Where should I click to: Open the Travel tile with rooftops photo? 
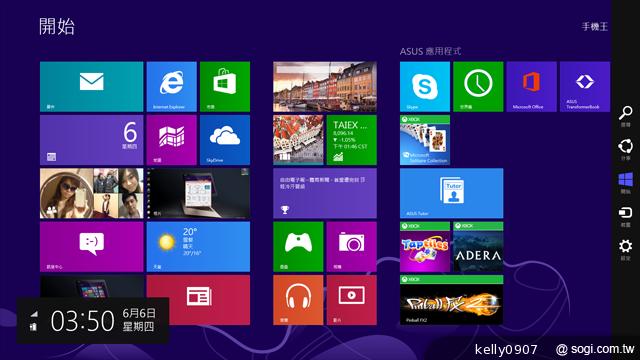[x=298, y=140]
